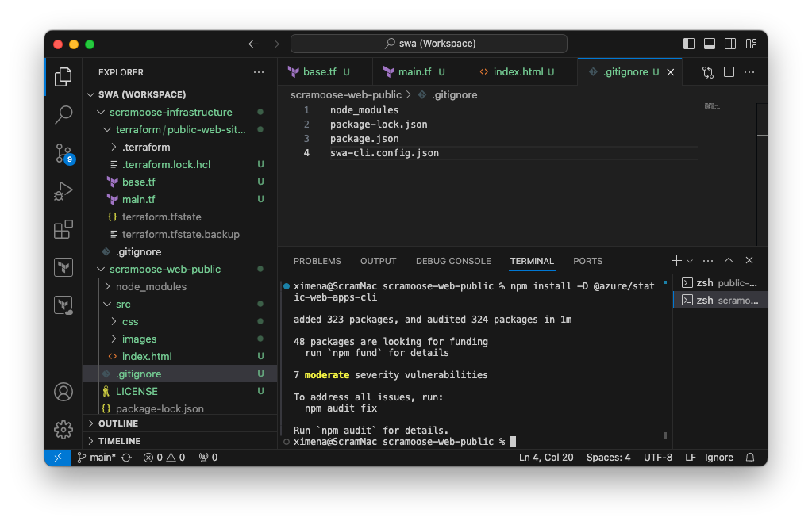Open Explorer Views and More Actions ellipsis
The image size is (812, 525).
click(x=259, y=72)
